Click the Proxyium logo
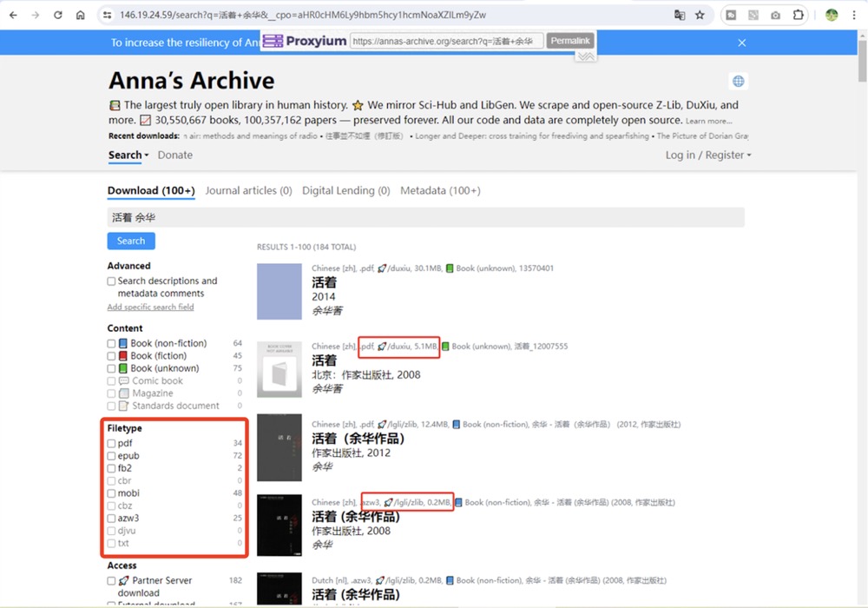868x608 pixels. (x=305, y=41)
